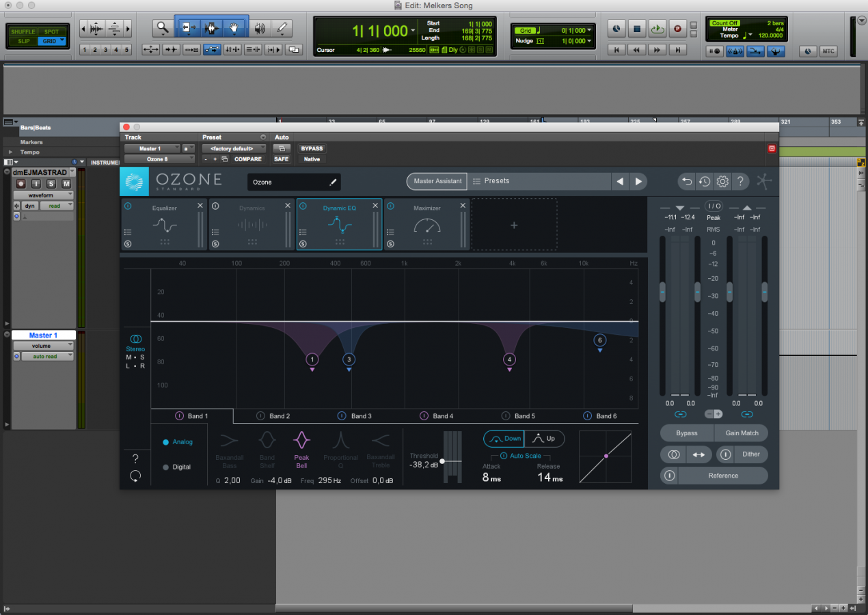The height and width of the screenshot is (615, 868).
Task: Open Ozone undo history clock icon
Action: (705, 182)
